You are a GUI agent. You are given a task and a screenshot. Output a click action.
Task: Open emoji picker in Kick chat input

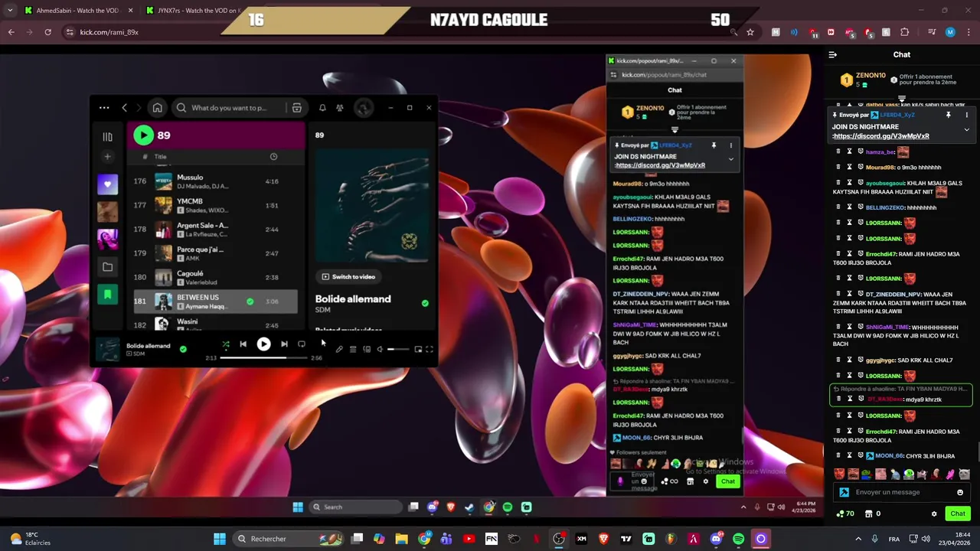[960, 492]
